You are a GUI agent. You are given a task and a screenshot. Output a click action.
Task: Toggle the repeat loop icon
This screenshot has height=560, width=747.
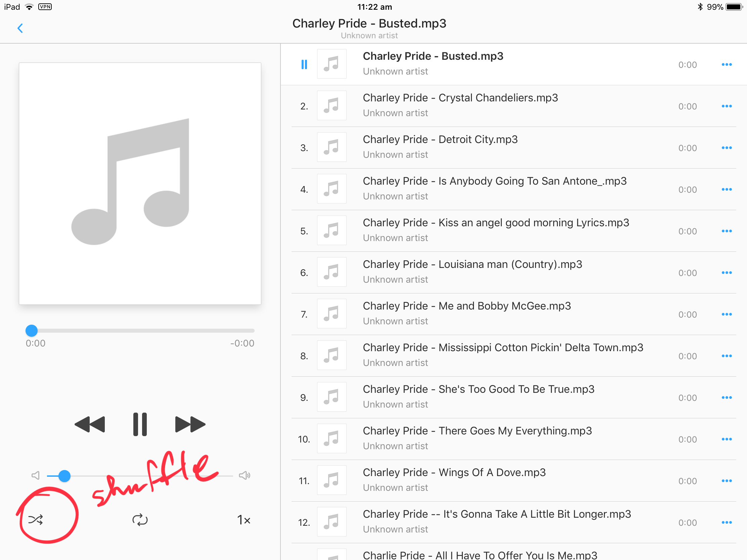pyautogui.click(x=140, y=520)
